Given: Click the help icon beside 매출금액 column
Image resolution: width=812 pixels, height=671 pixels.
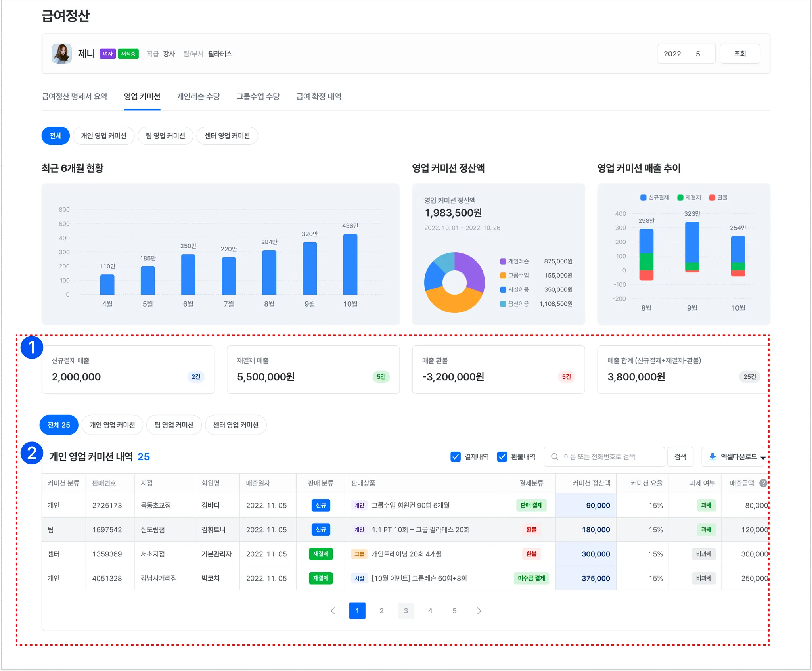Looking at the screenshot, I should (x=763, y=483).
